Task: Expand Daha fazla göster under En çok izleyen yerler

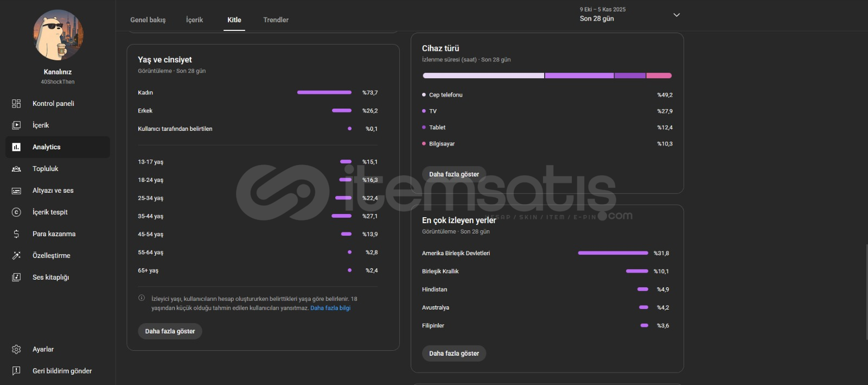Action: click(x=454, y=354)
